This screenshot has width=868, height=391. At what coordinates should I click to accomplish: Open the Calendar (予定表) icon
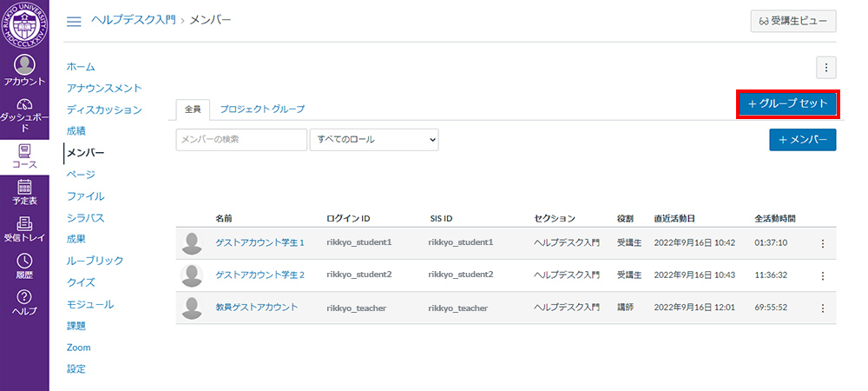click(24, 186)
